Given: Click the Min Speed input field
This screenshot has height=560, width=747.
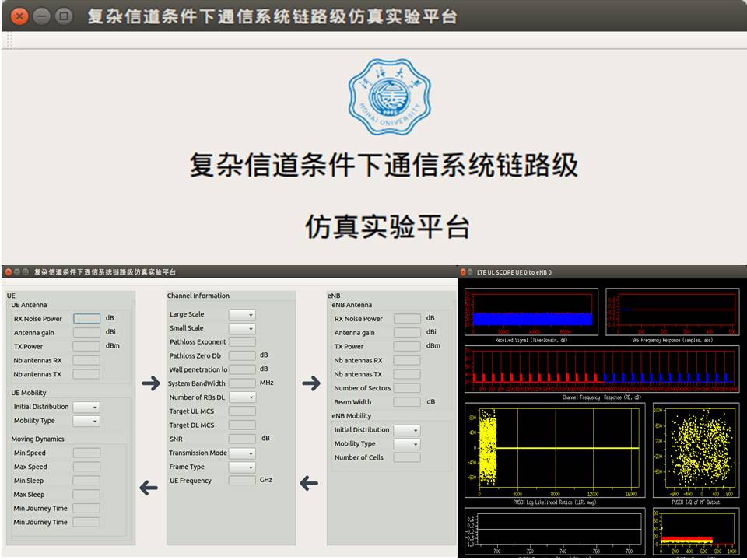Looking at the screenshot, I should click(x=86, y=453).
